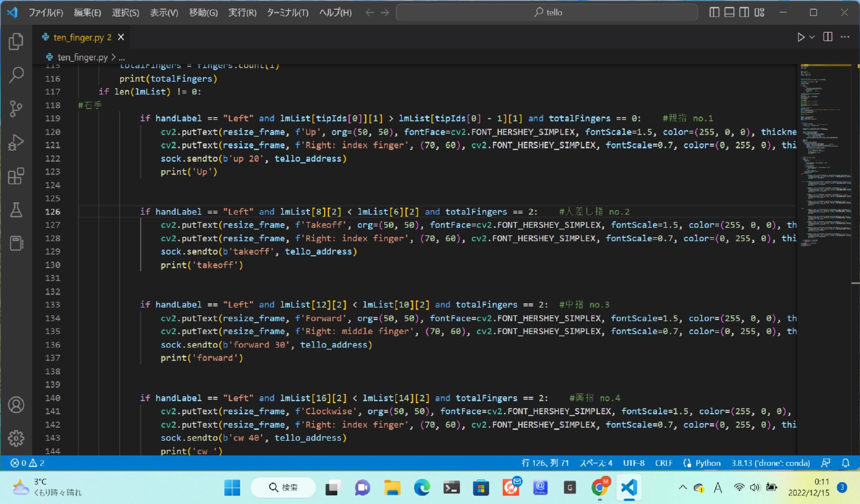The image size is (860, 504).
Task: Open the Explorer view in activity bar
Action: pos(16,41)
